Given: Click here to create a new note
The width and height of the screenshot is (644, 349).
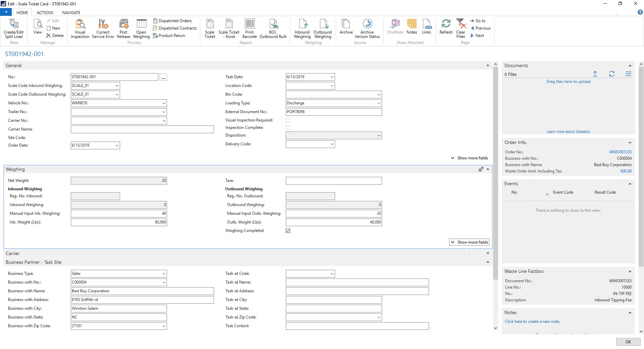Looking at the screenshot, I should pyautogui.click(x=532, y=321).
